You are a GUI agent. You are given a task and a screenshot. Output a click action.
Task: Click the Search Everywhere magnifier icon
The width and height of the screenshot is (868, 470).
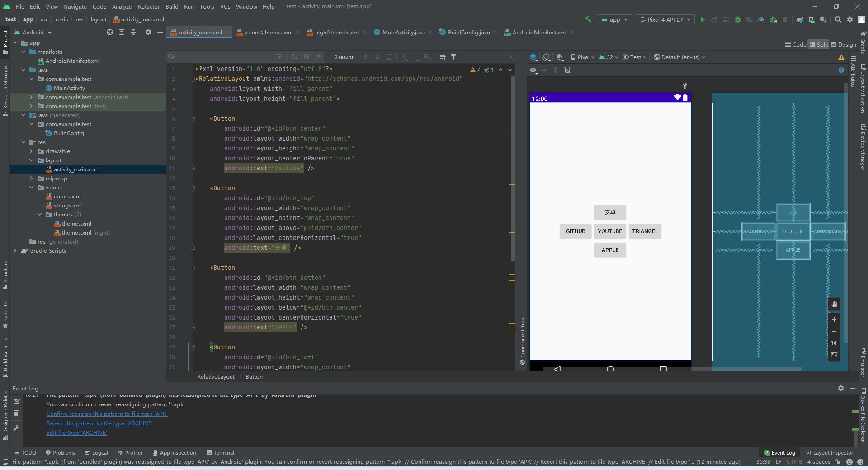pyautogui.click(x=838, y=19)
